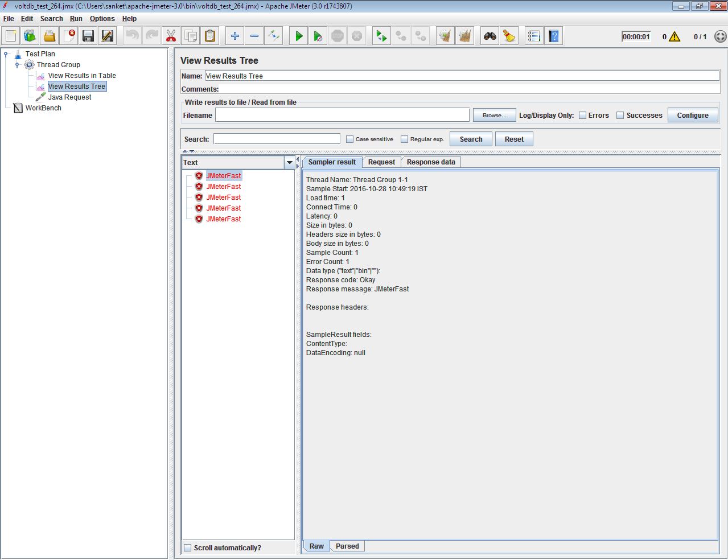This screenshot has width=728, height=560.
Task: Click the New test plan icon
Action: [x=11, y=36]
